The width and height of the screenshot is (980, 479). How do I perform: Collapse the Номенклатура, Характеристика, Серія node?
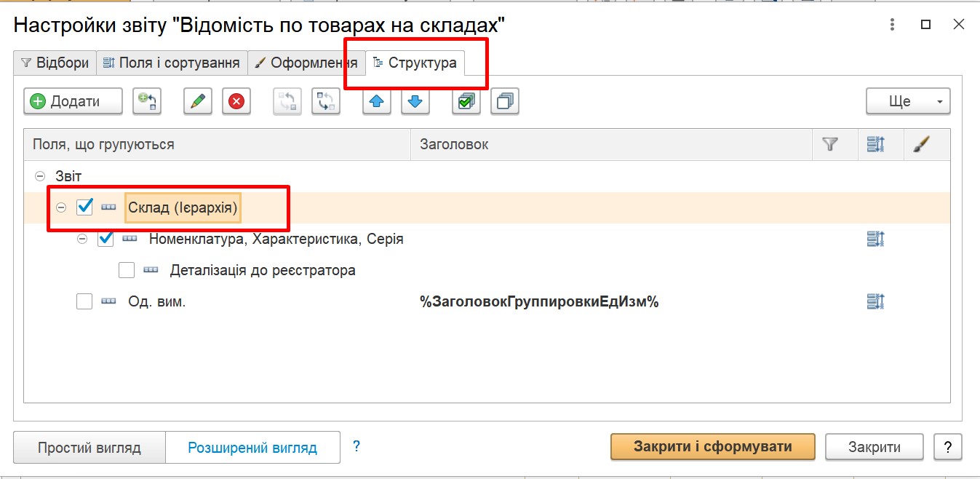coord(82,239)
